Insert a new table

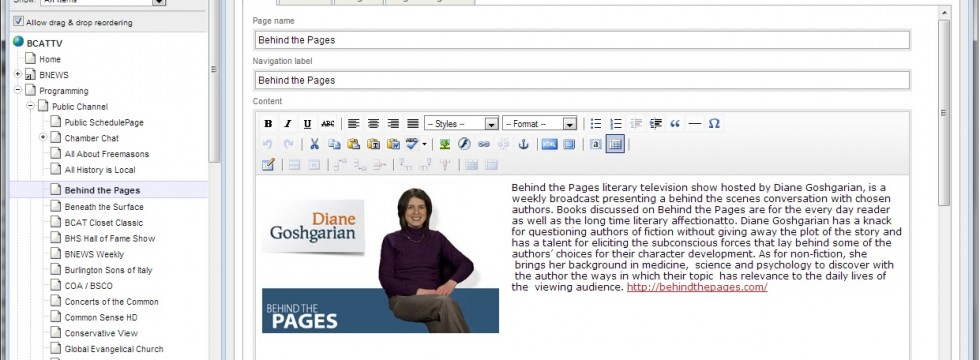pyautogui.click(x=268, y=165)
